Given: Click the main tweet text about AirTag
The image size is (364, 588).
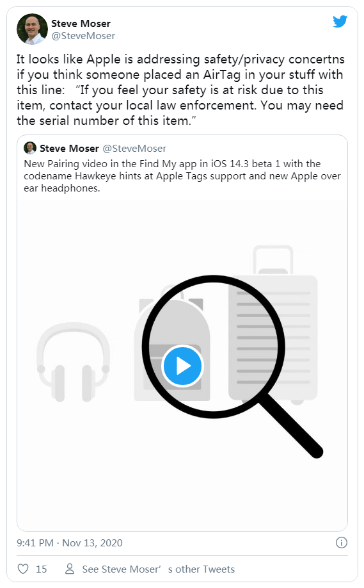Looking at the screenshot, I should pos(180,90).
